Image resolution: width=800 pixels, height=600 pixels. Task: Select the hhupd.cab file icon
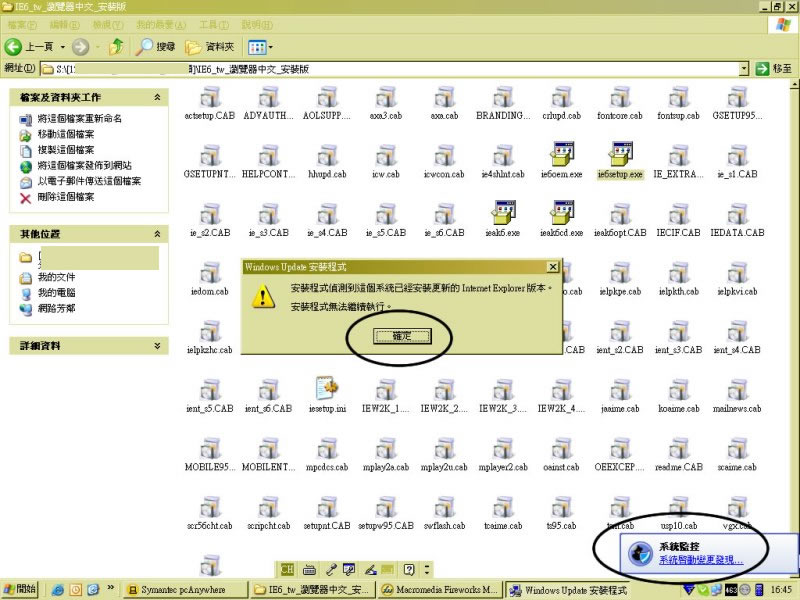(x=327, y=155)
